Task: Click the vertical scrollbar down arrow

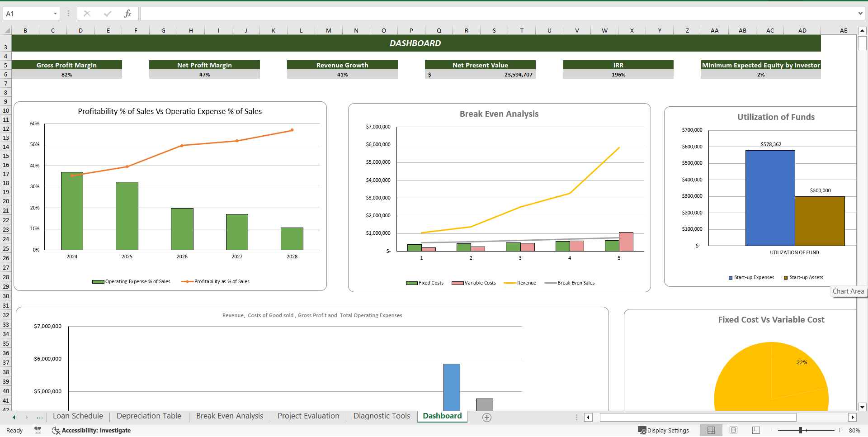Action: click(x=862, y=407)
